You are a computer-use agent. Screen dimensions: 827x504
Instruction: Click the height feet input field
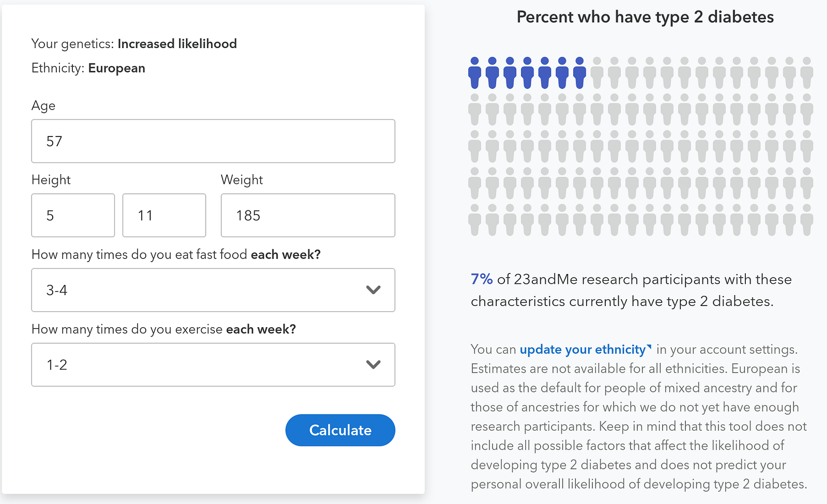coord(73,216)
